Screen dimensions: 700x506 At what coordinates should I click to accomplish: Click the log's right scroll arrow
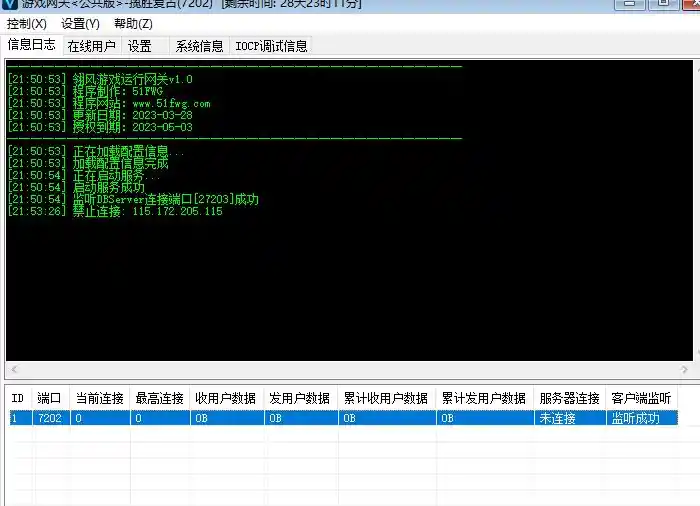684,369
